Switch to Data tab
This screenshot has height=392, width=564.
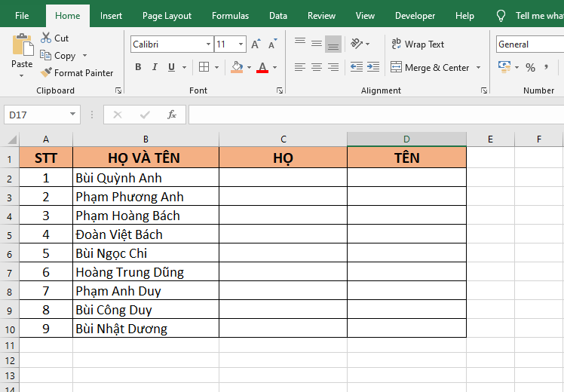(x=278, y=16)
